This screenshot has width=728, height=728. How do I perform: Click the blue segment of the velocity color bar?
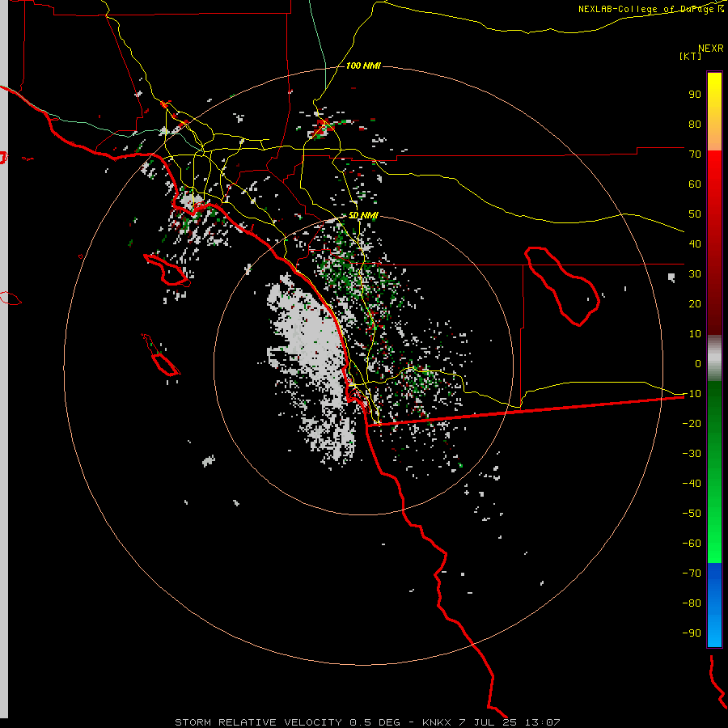pos(714,605)
